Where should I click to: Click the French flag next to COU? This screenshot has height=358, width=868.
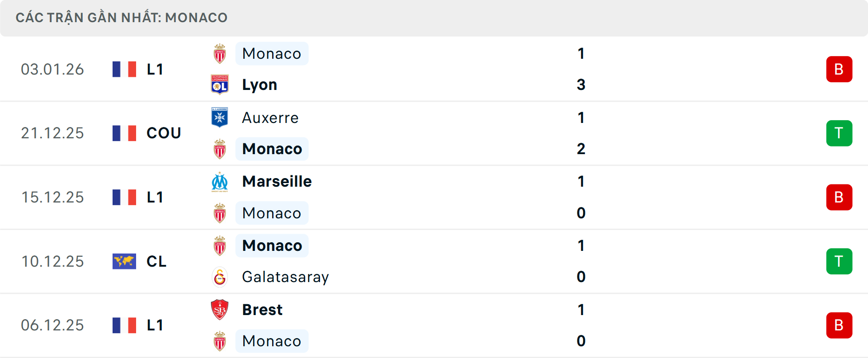[124, 133]
